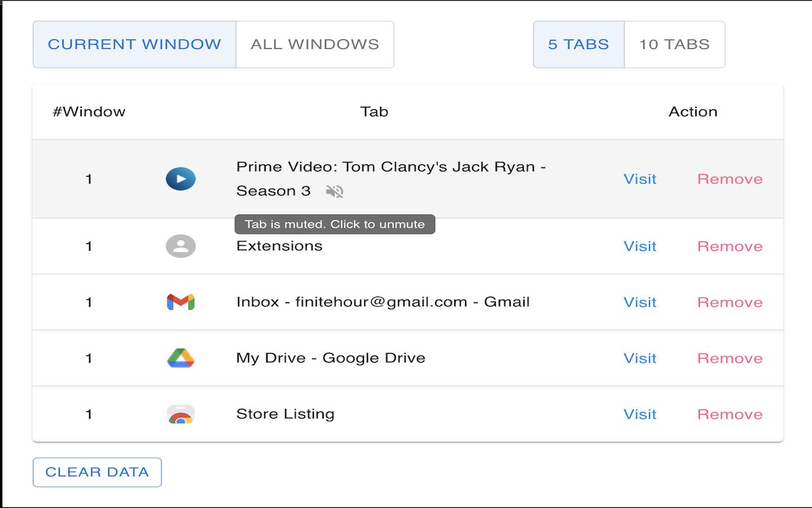Switch to ALL WINDOWS view
This screenshot has height=508, width=812.
tap(315, 44)
